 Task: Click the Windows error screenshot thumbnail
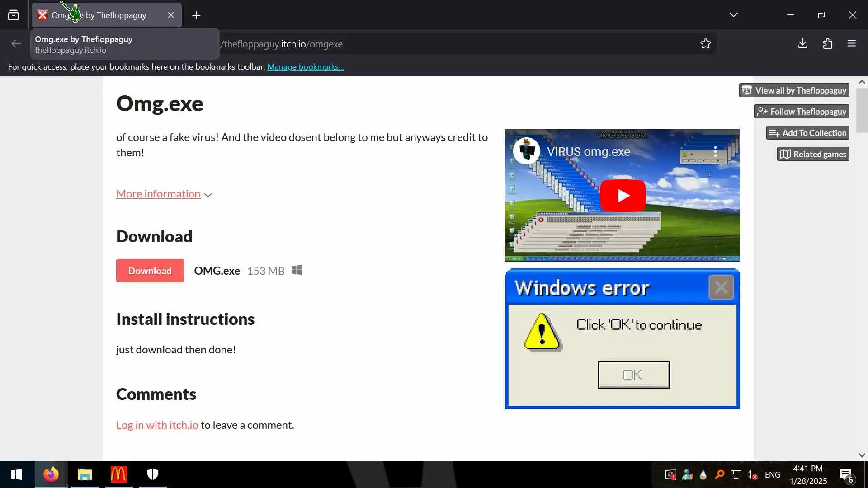click(x=622, y=339)
